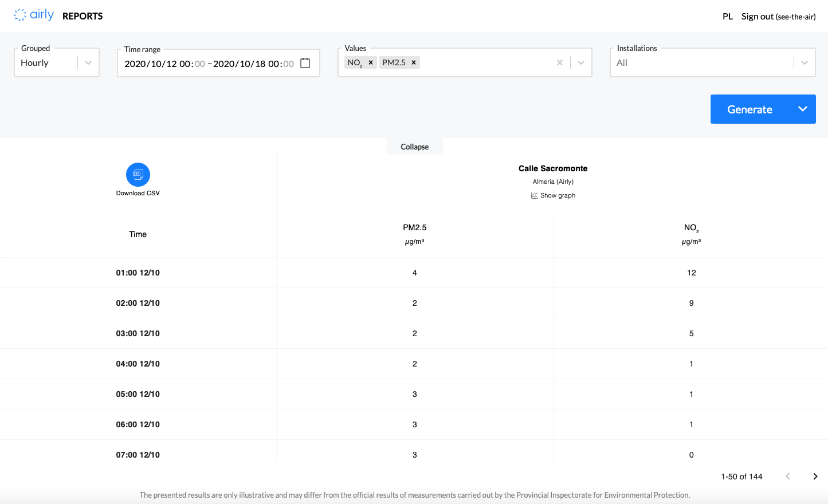This screenshot has height=504, width=828.
Task: Click the Download CSV icon
Action: click(138, 175)
